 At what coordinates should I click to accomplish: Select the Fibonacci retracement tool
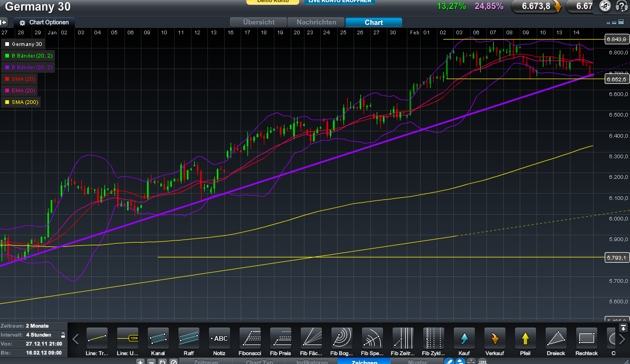click(x=250, y=338)
